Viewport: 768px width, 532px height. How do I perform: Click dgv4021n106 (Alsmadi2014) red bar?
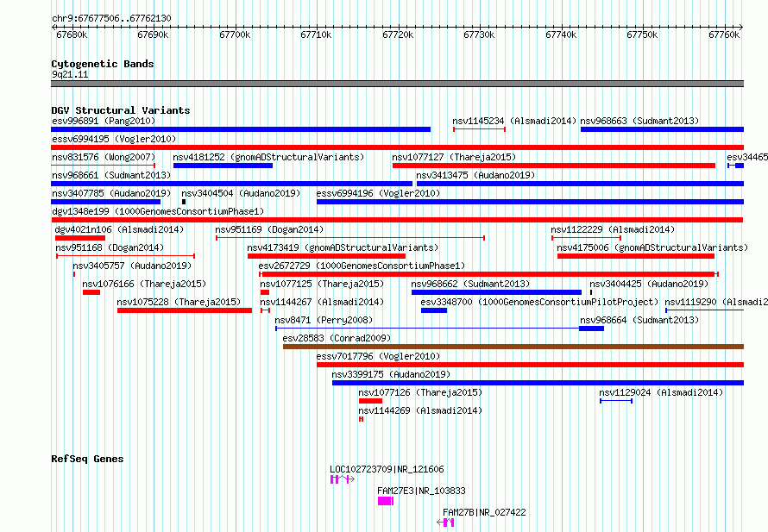[80, 238]
